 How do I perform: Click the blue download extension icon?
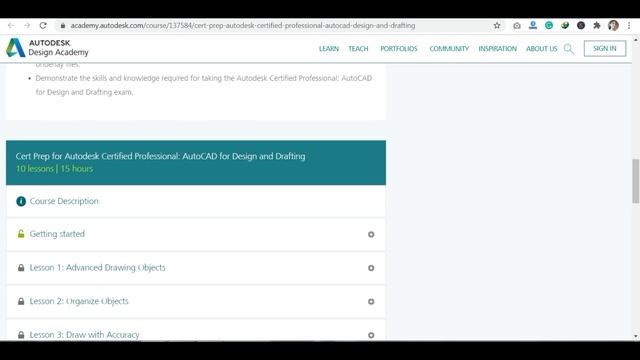tap(533, 25)
